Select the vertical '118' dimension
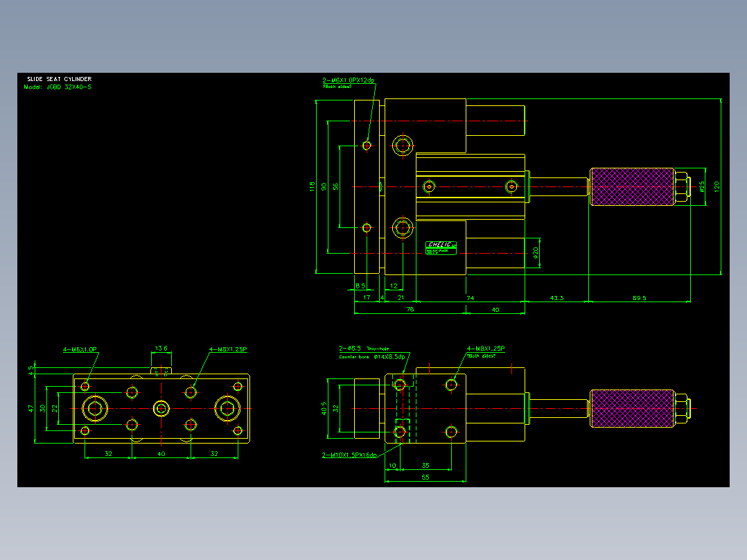The height and width of the screenshot is (560, 747). (x=312, y=186)
